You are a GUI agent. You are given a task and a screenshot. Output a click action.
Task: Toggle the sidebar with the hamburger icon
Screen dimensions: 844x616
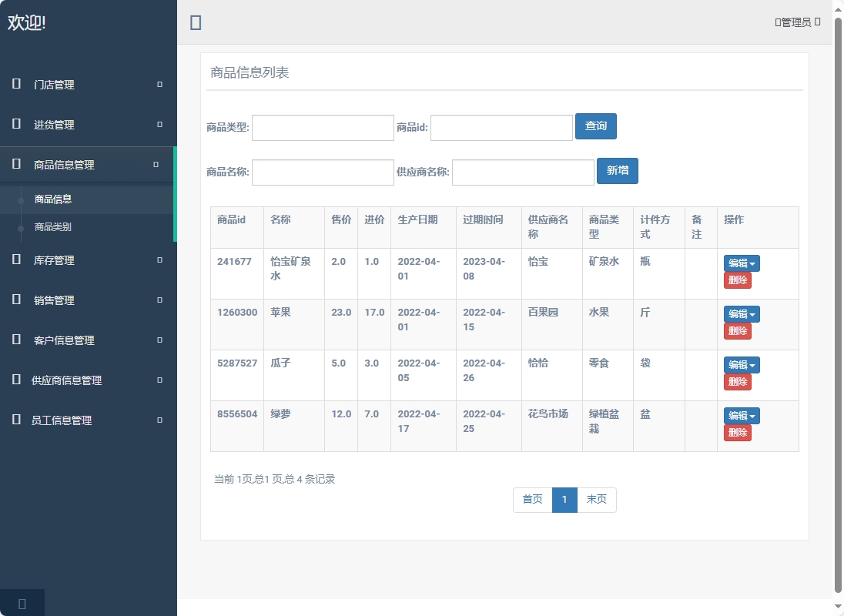pos(195,22)
